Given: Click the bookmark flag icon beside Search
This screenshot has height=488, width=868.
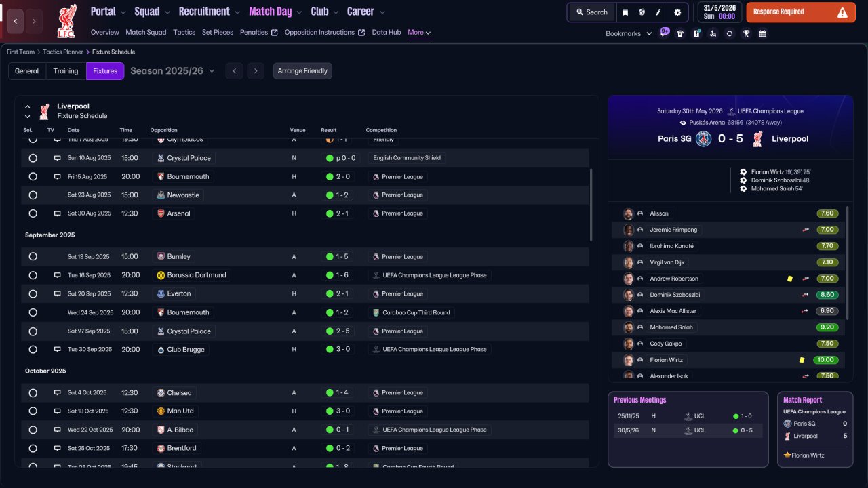Looking at the screenshot, I should click(x=625, y=12).
